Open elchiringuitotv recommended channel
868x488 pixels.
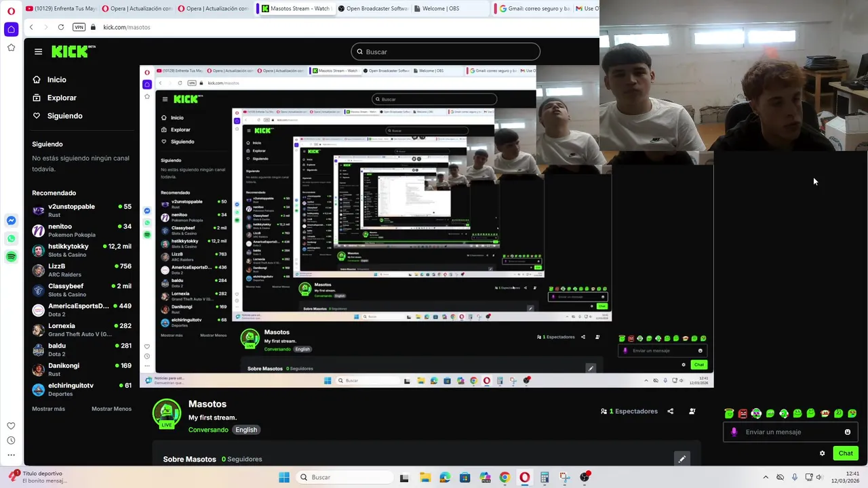coord(81,389)
